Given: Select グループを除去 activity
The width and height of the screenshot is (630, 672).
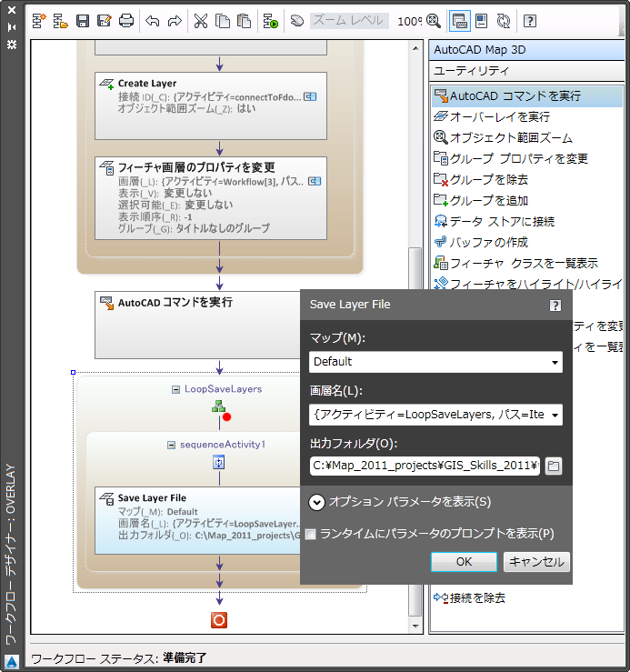Looking at the screenshot, I should tap(481, 180).
